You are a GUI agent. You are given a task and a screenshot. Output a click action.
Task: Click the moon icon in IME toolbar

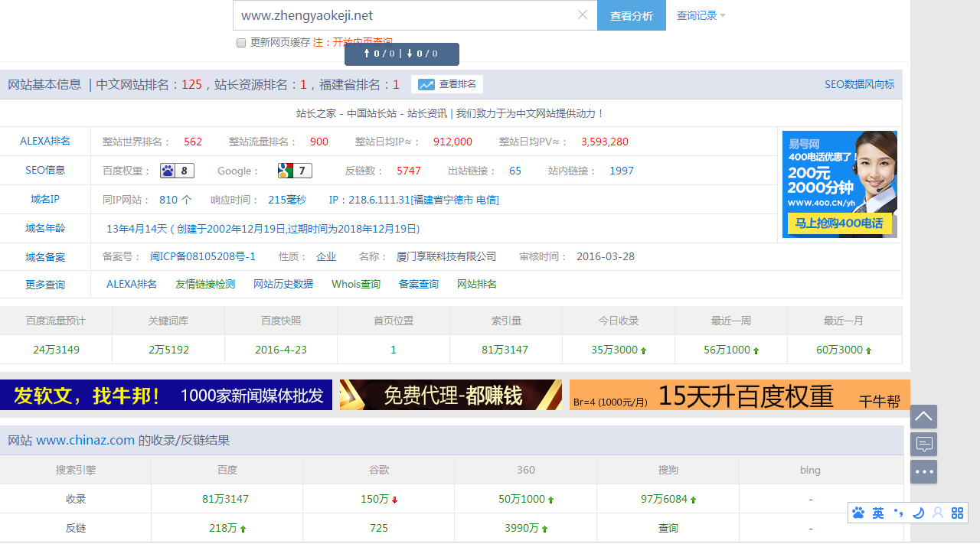coord(918,513)
